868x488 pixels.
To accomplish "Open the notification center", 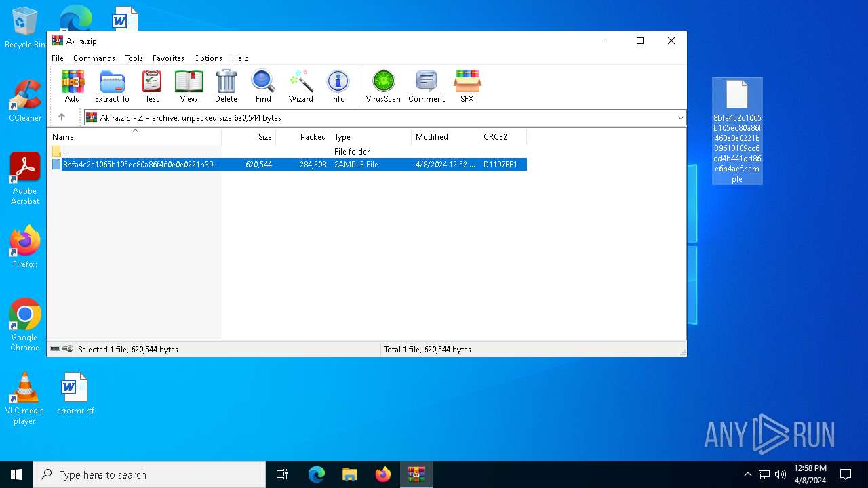I will coord(846,474).
